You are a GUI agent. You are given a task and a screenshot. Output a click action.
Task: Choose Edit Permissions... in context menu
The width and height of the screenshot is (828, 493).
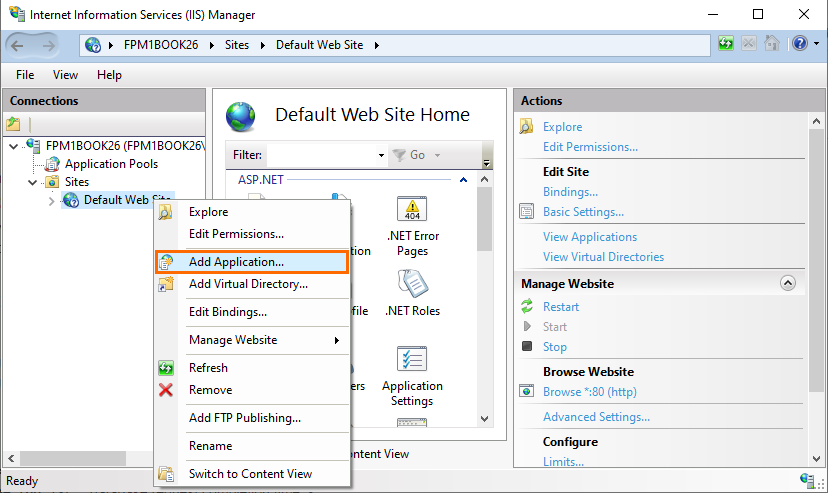(x=252, y=234)
